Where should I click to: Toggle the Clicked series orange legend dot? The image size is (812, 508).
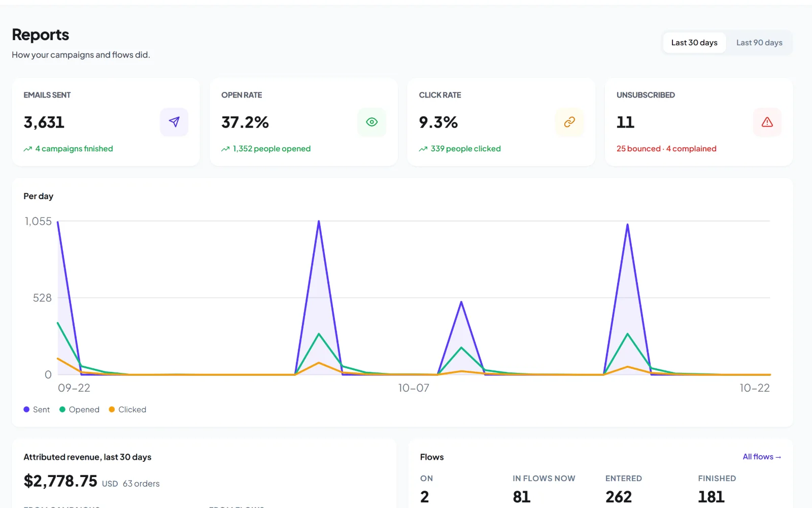(x=112, y=409)
